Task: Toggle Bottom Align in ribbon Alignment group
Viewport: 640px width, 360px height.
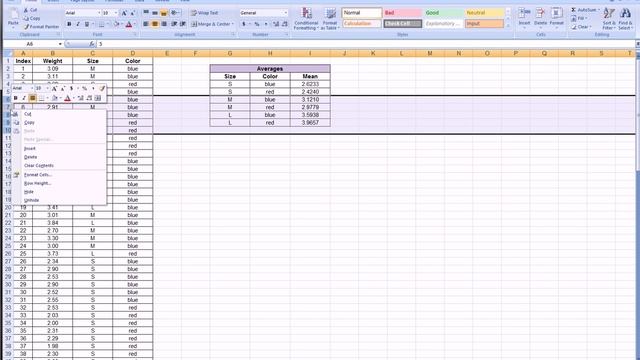Action: [164, 13]
